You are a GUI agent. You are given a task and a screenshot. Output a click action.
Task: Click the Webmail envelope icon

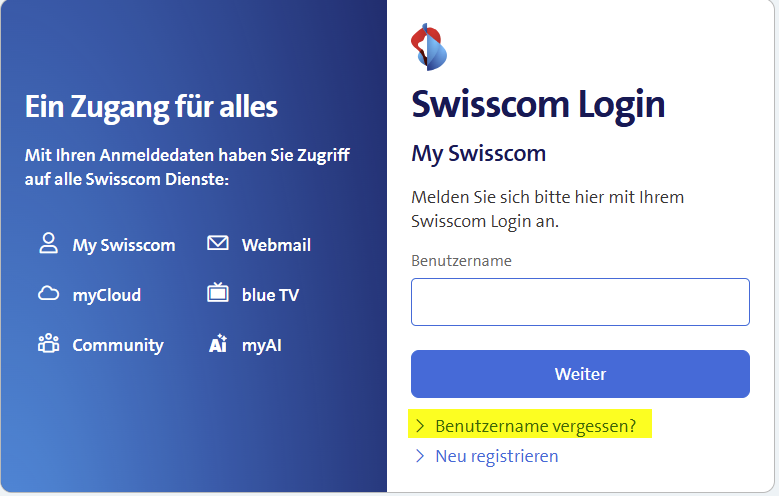(218, 244)
